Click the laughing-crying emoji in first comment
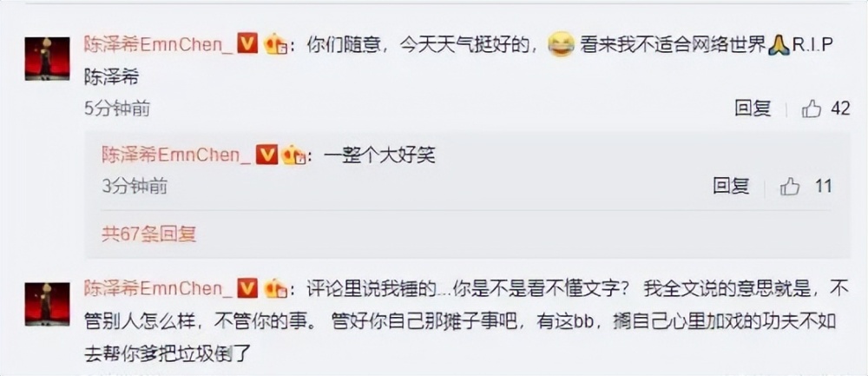Screen dimensions: 868x376 click(x=561, y=44)
